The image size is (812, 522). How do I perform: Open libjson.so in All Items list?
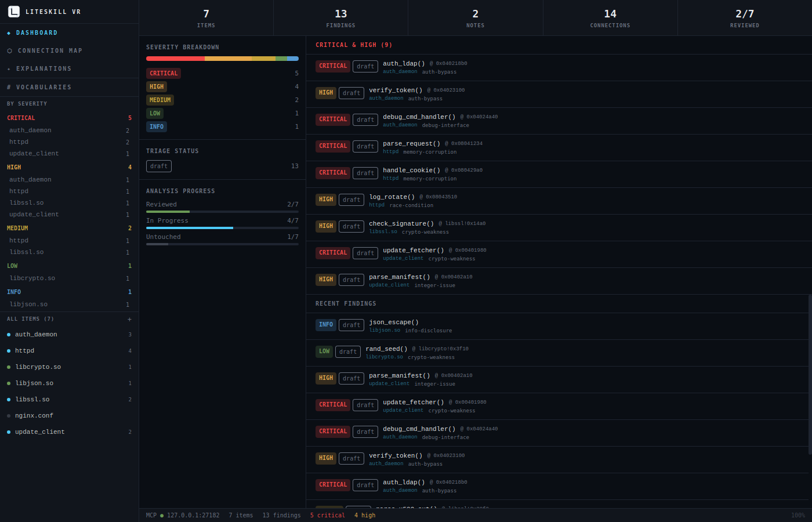[x=69, y=383]
